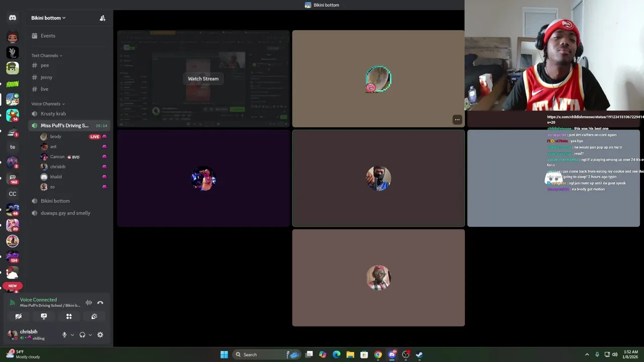
Task: Open the Bikini bottom server dropdown
Action: coord(48,18)
